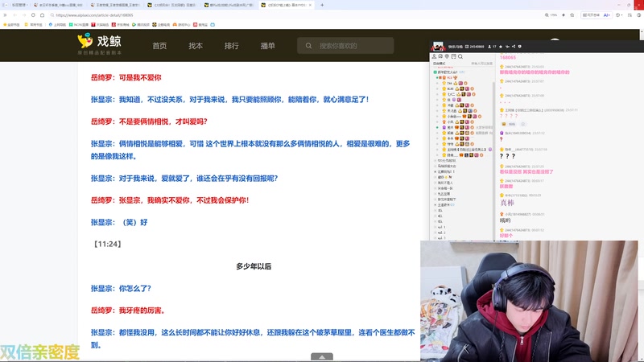Click the channel ID 24540868
The width and height of the screenshot is (644, 362).
[x=475, y=47]
